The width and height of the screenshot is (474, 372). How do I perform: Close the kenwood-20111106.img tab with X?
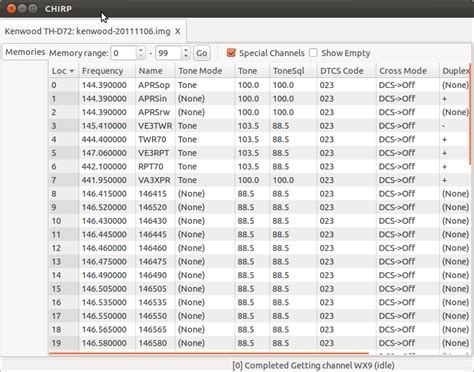pyautogui.click(x=178, y=32)
